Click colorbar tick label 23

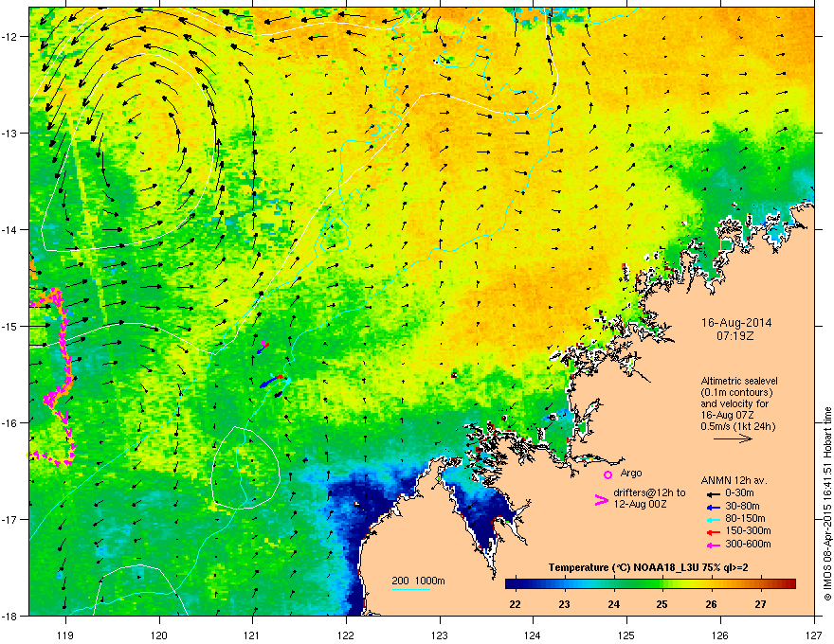click(564, 604)
